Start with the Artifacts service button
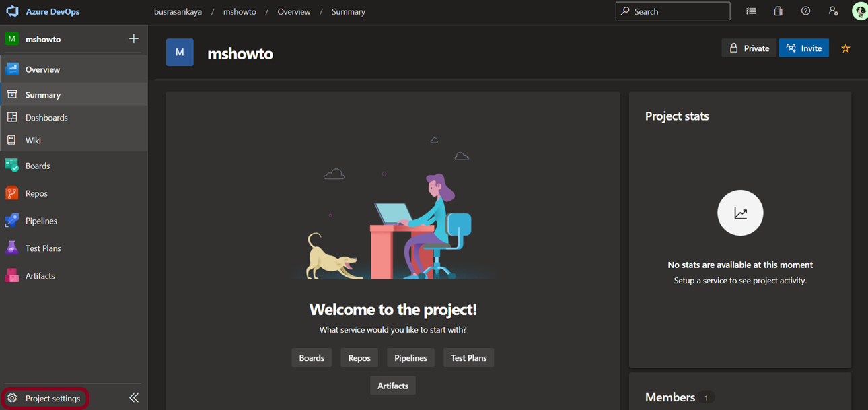Image resolution: width=868 pixels, height=410 pixels. pos(393,385)
